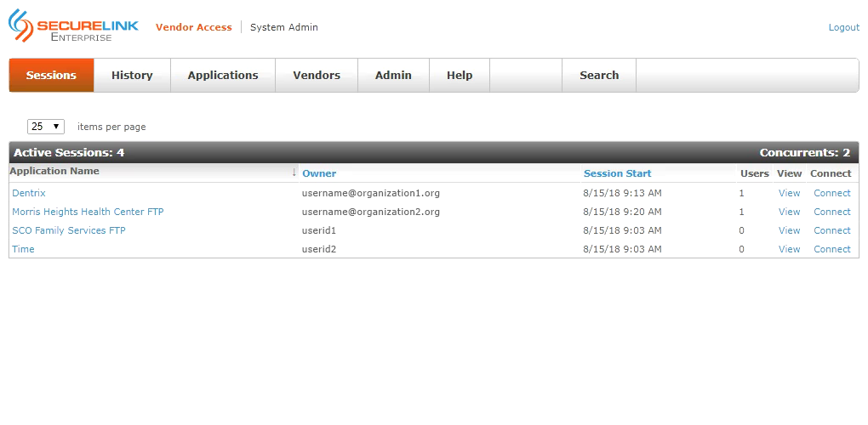
Task: Sort by the Owner column header
Action: pos(319,173)
